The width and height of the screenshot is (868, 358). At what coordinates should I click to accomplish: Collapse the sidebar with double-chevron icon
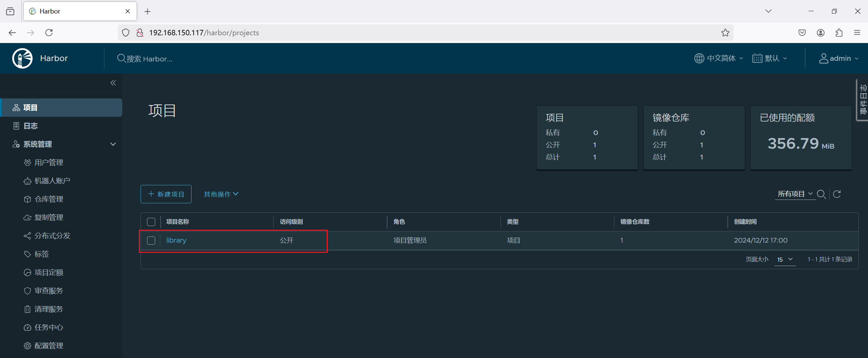113,83
